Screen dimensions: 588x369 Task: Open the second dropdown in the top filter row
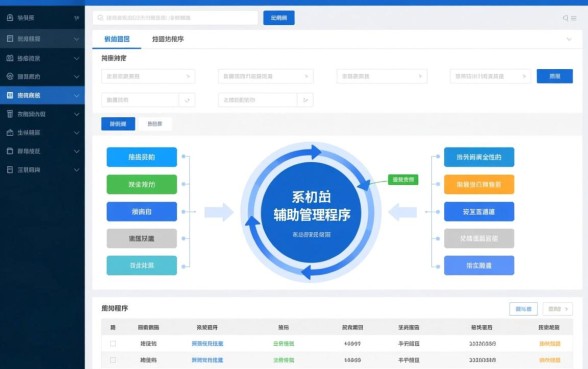pos(266,76)
